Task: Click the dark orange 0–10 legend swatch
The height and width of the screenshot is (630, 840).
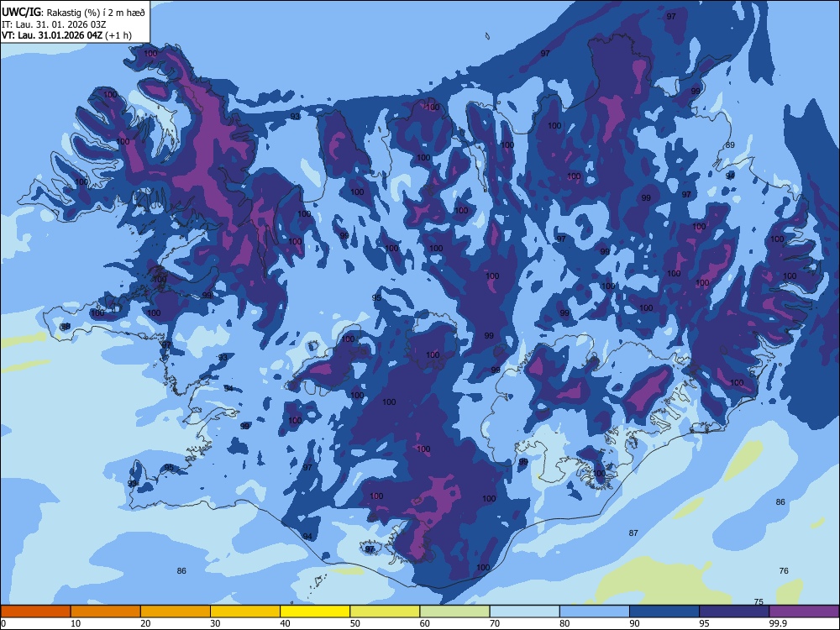Action: coord(35,612)
